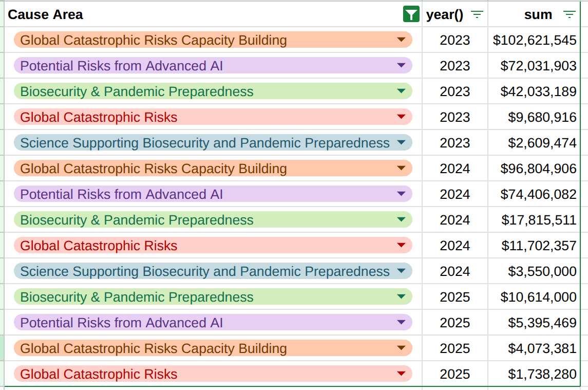
Task: Click the green filter icon in Cause Area header
Action: click(x=411, y=14)
